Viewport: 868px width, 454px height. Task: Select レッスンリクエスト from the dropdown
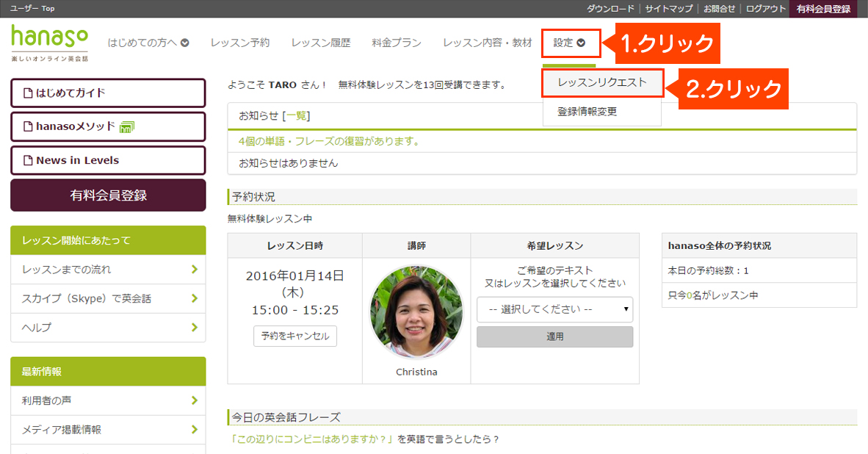[x=602, y=82]
